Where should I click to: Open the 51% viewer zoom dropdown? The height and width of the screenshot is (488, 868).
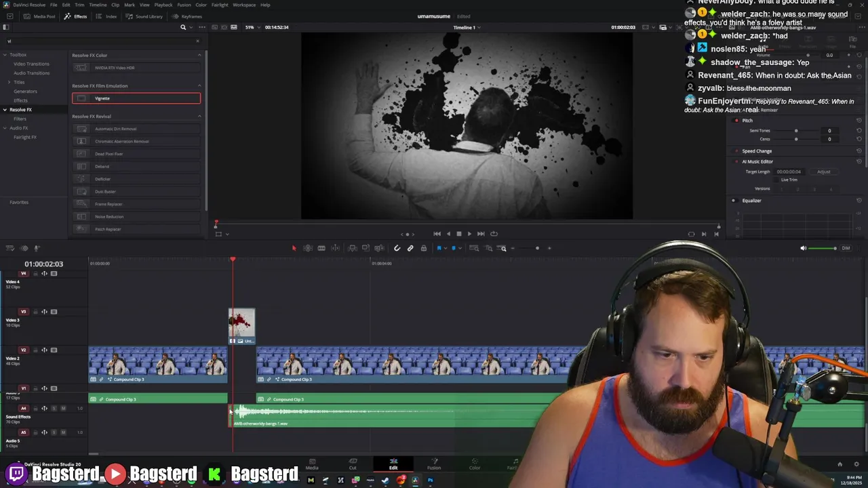[x=252, y=27]
